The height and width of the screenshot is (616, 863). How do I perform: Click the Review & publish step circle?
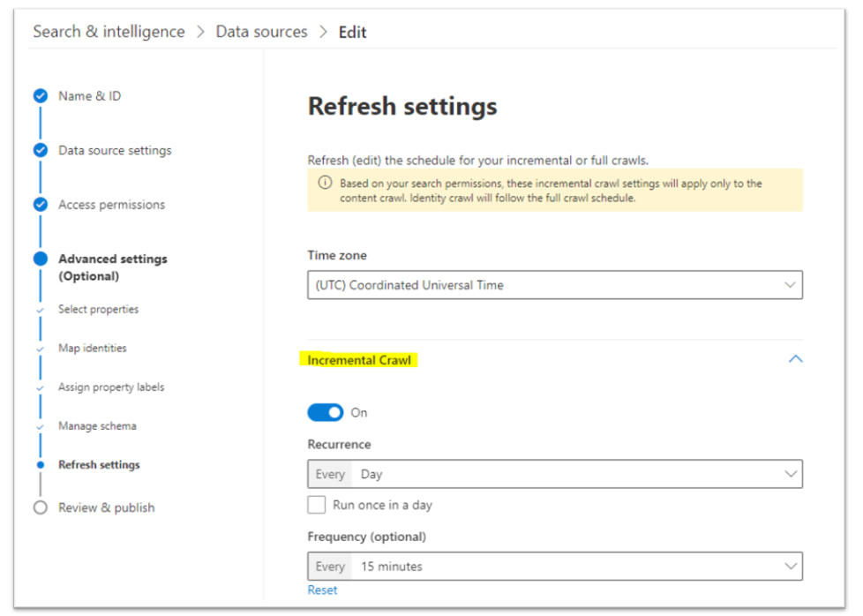(40, 507)
